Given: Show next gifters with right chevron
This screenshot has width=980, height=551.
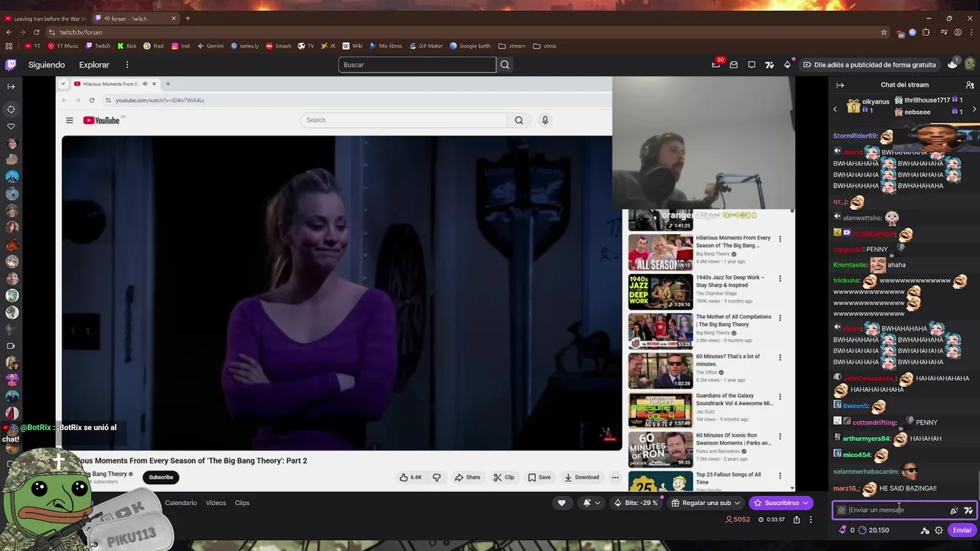Looking at the screenshot, I should click(x=974, y=109).
